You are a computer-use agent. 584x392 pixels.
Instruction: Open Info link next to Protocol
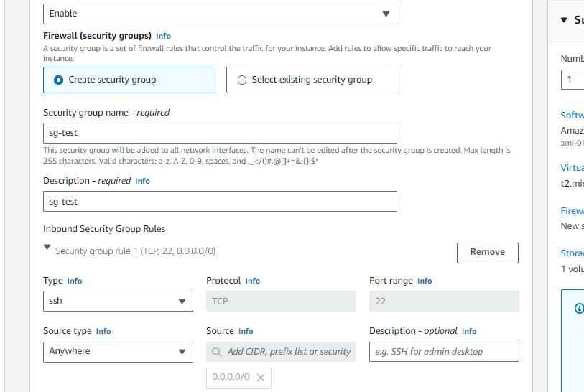[253, 281]
